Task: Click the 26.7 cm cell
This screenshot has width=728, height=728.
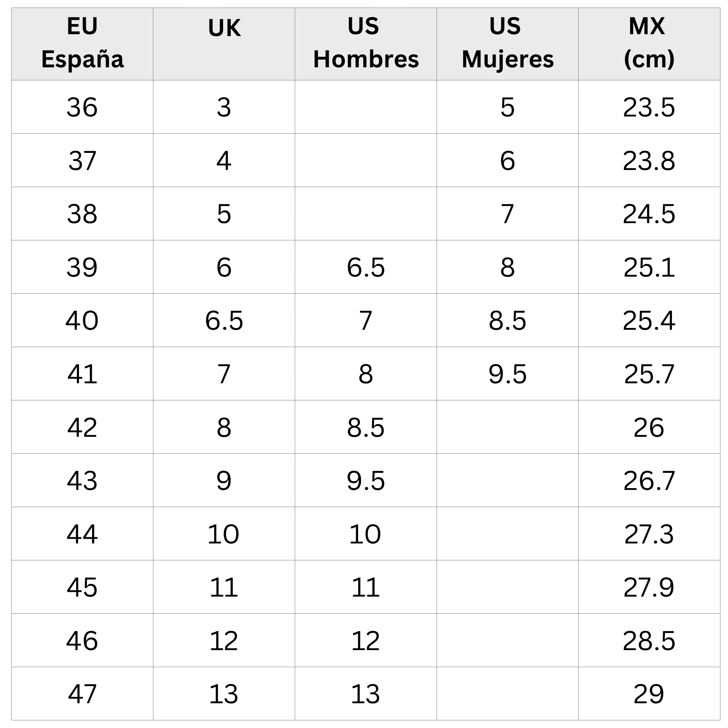Action: coord(649,481)
